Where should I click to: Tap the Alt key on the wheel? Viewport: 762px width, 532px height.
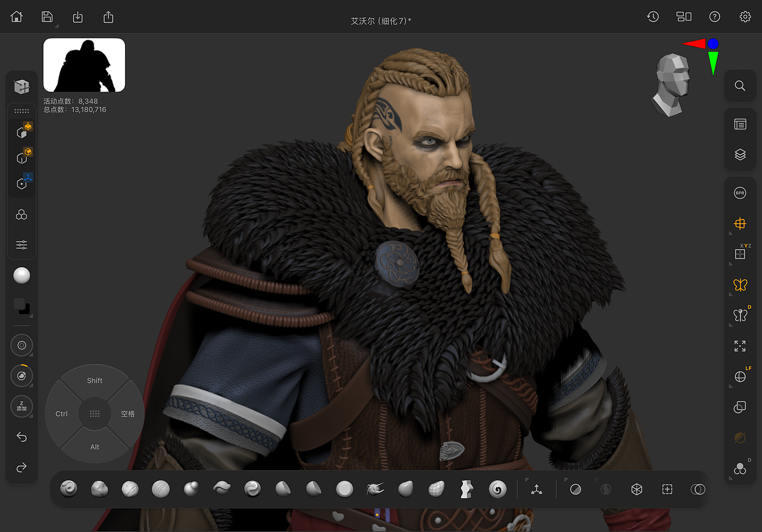(95, 447)
